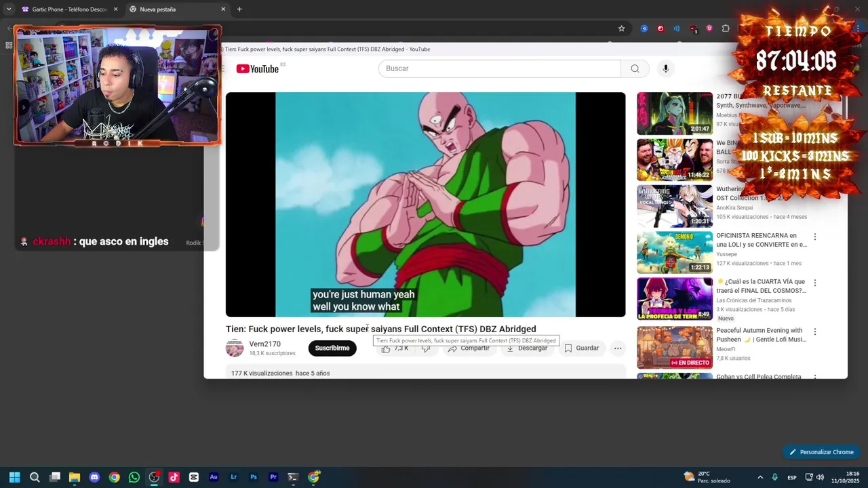This screenshot has width=868, height=488.
Task: Toggle the system tray microphone icon
Action: [774, 477]
